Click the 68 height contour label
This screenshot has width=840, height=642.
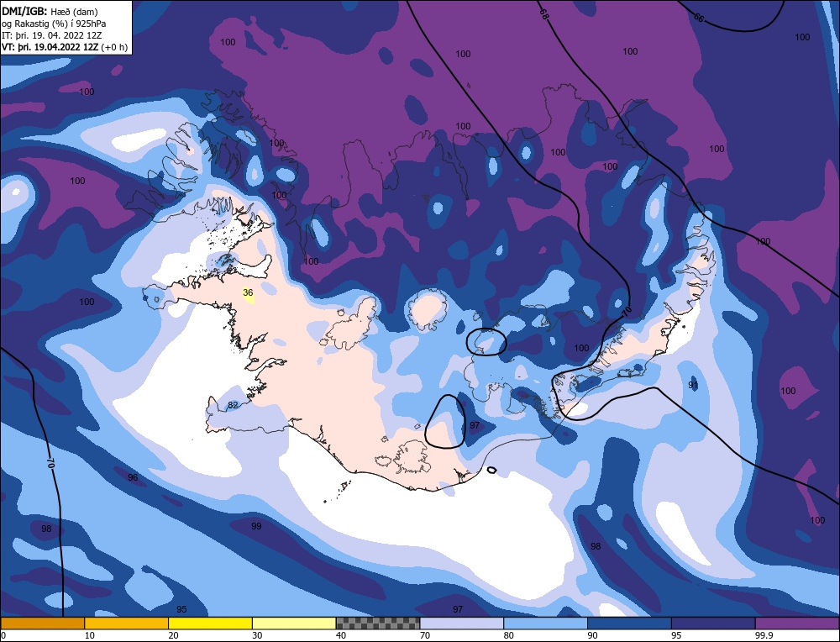pos(544,14)
